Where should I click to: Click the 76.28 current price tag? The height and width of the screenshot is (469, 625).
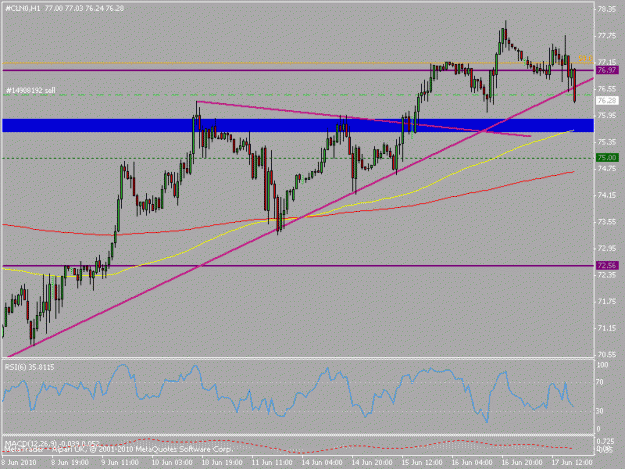(x=607, y=100)
